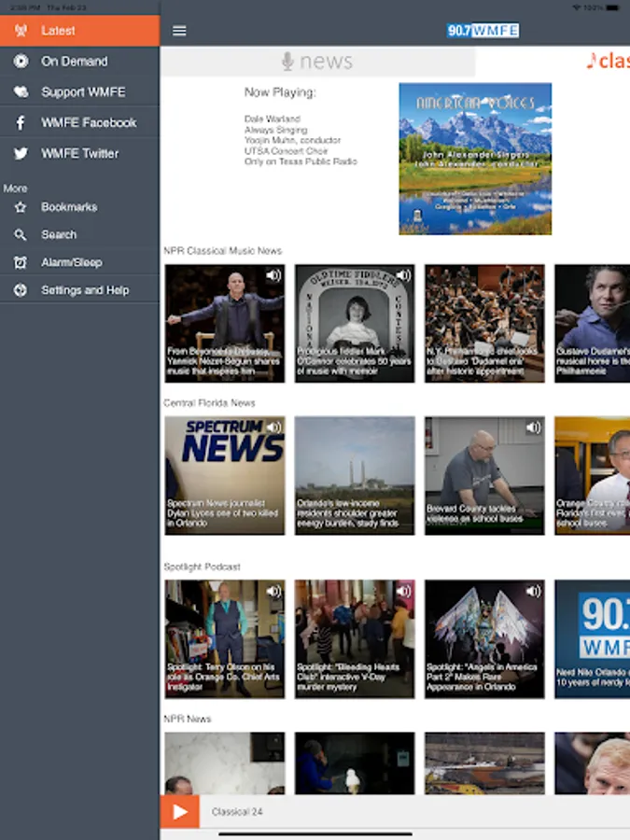Image resolution: width=630 pixels, height=840 pixels.
Task: Click the Support WMFE heart icon
Action: pos(21,91)
